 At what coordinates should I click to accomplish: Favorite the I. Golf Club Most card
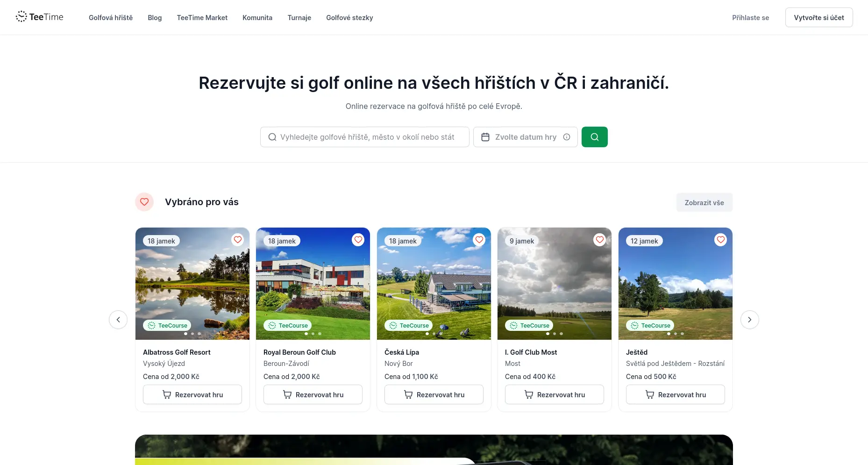pyautogui.click(x=599, y=239)
